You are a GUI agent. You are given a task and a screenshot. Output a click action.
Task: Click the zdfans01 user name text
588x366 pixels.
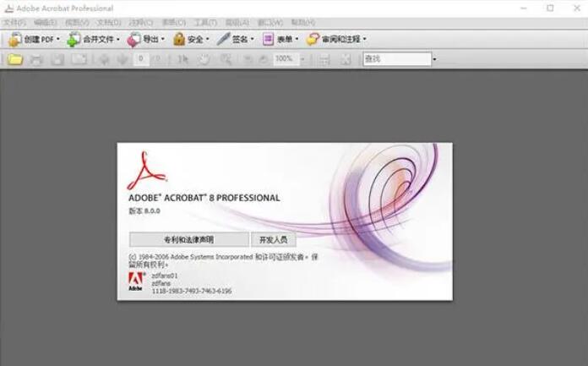[165, 276]
